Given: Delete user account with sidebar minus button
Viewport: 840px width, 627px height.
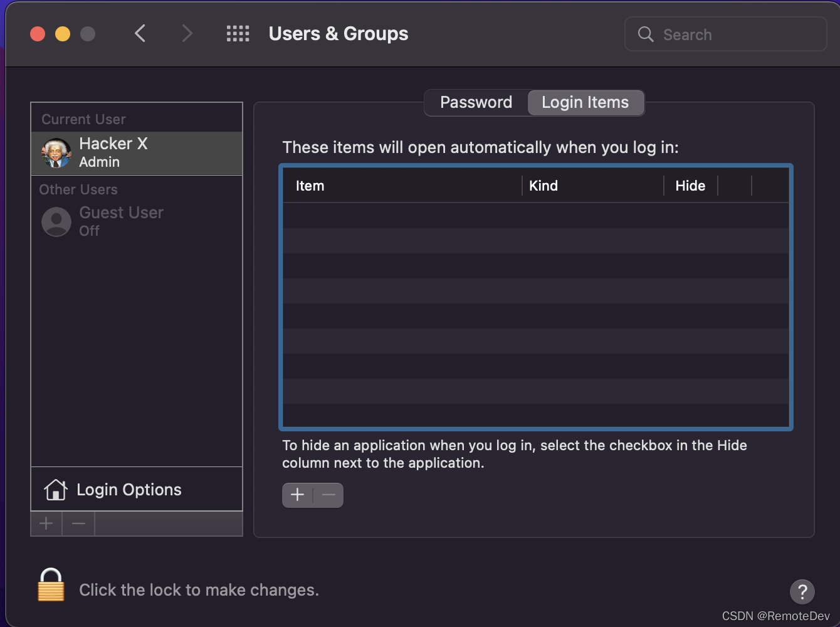Looking at the screenshot, I should 78,524.
